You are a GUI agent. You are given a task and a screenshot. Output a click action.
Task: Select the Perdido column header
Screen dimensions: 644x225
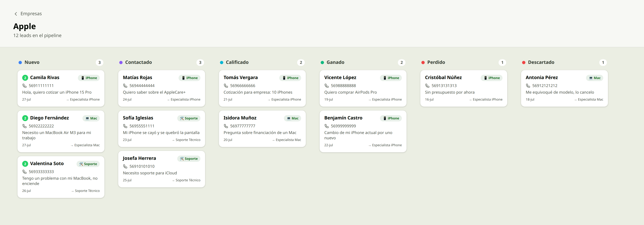coord(436,62)
